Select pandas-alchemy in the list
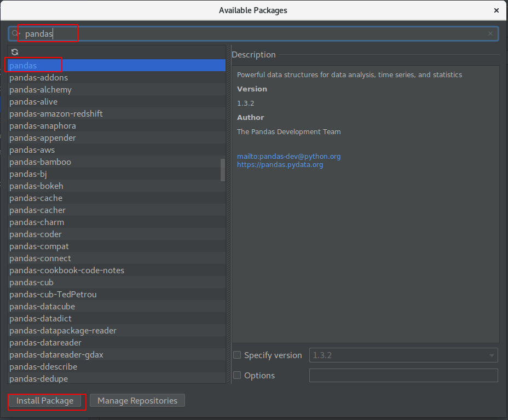 tap(117, 89)
